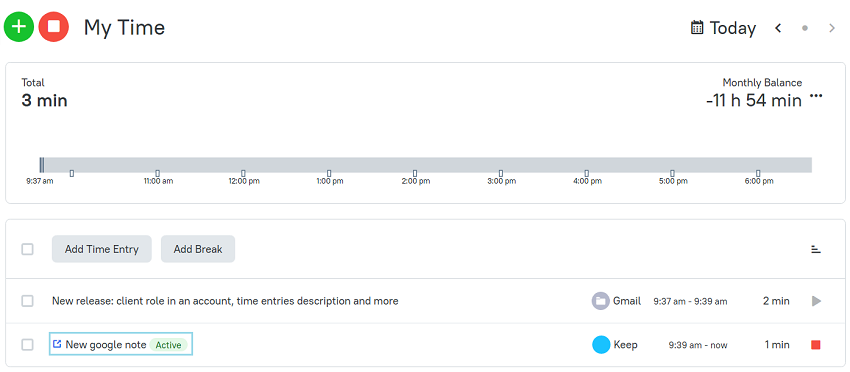The image size is (850, 372).
Task: Open the sort order icon in list header
Action: (x=816, y=249)
